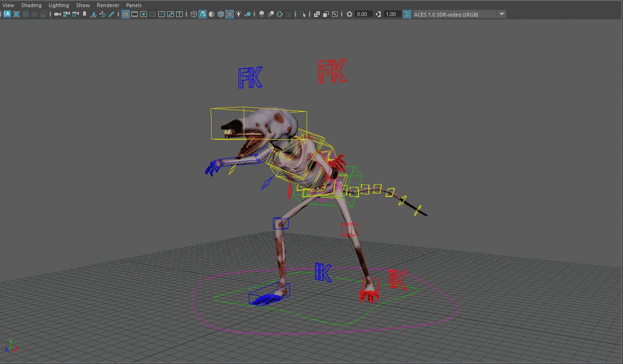Select the yellow head box control
The height and width of the screenshot is (364, 623).
[x=258, y=124]
